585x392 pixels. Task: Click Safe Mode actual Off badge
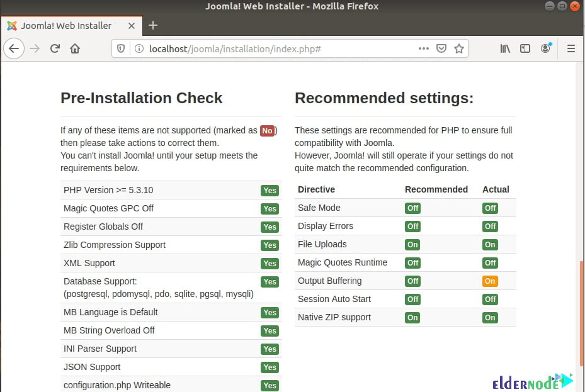[490, 208]
